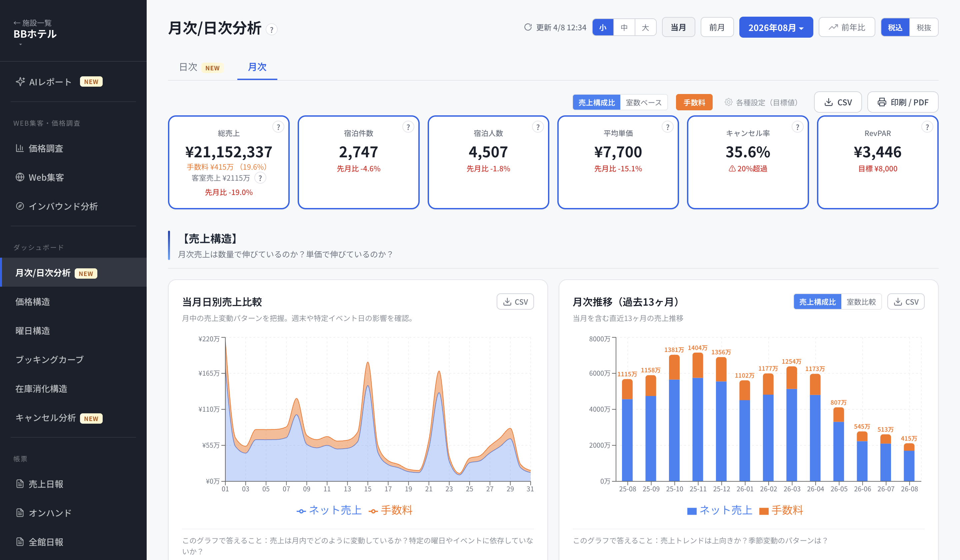Image resolution: width=960 pixels, height=560 pixels.
Task: Click the help icon next to 月次/日次分析 title
Action: [x=271, y=29]
